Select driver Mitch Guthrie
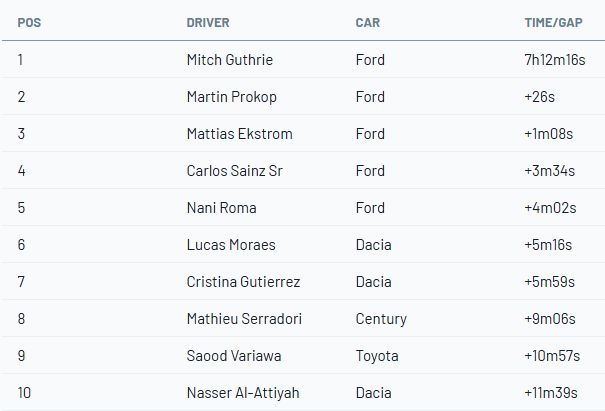The image size is (605, 411). pyautogui.click(x=229, y=60)
